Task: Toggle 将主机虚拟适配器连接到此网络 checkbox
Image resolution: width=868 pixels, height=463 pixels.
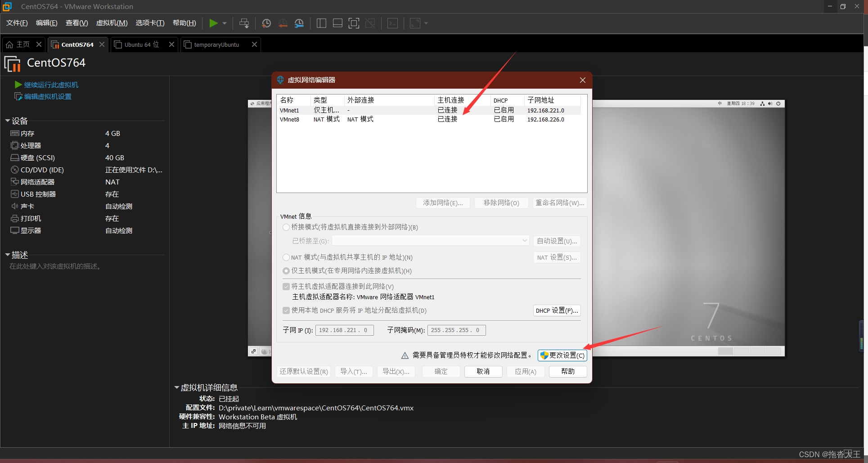Action: [x=286, y=287]
